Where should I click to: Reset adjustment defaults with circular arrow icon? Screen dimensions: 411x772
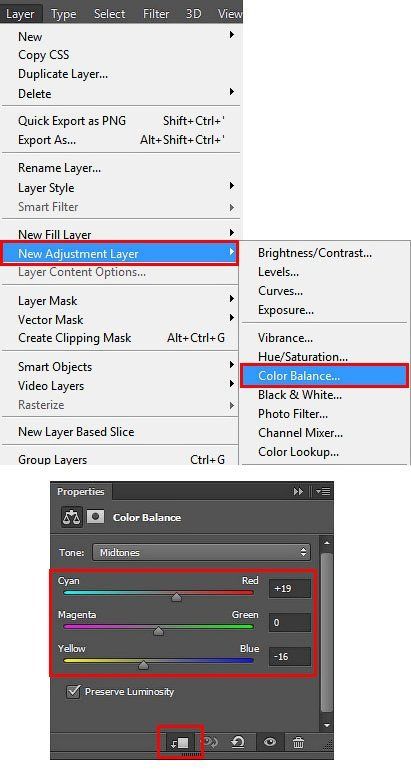click(238, 742)
